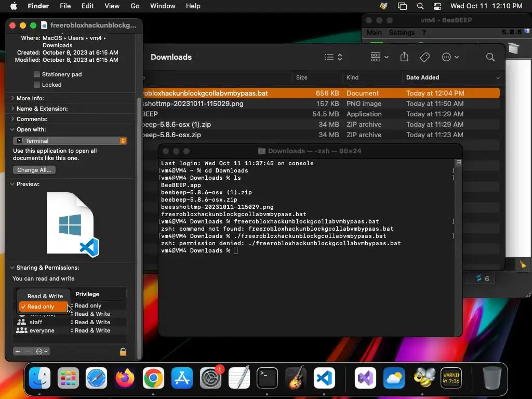
Task: Click the file preview thumbnail
Action: click(73, 224)
